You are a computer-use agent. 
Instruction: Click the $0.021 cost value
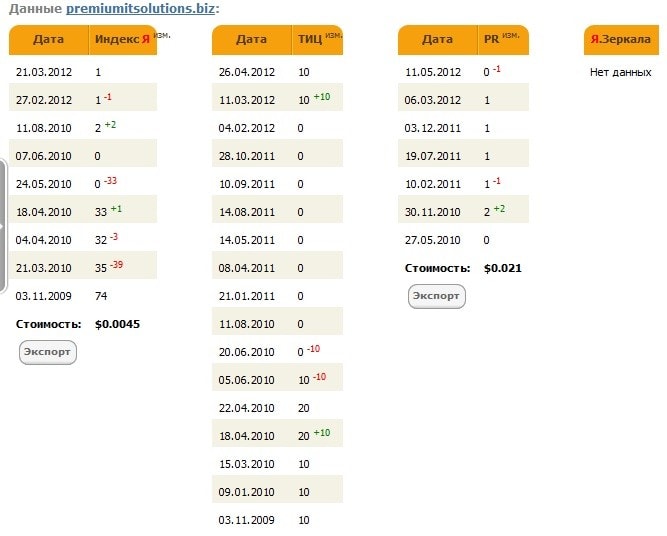click(502, 268)
